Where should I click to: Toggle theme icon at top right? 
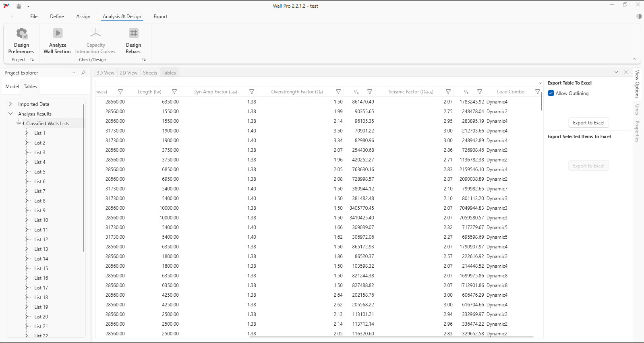tap(639, 17)
